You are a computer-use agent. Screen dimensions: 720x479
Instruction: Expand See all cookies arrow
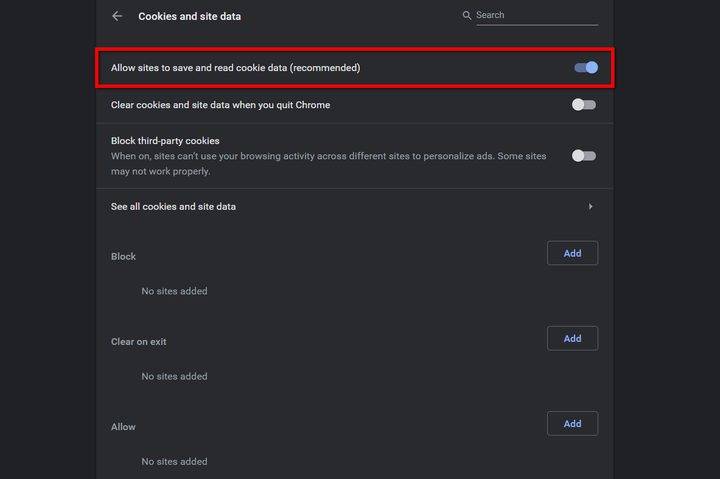click(591, 207)
